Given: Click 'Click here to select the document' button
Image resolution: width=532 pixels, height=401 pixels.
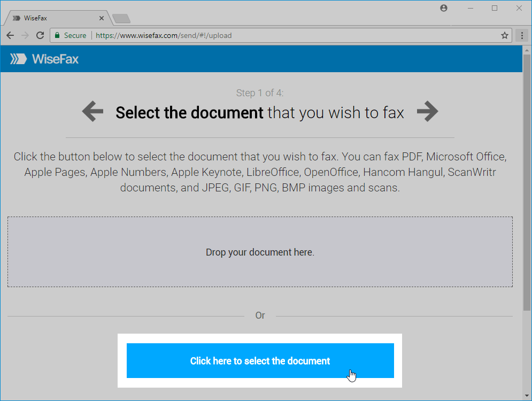Looking at the screenshot, I should (x=260, y=360).
